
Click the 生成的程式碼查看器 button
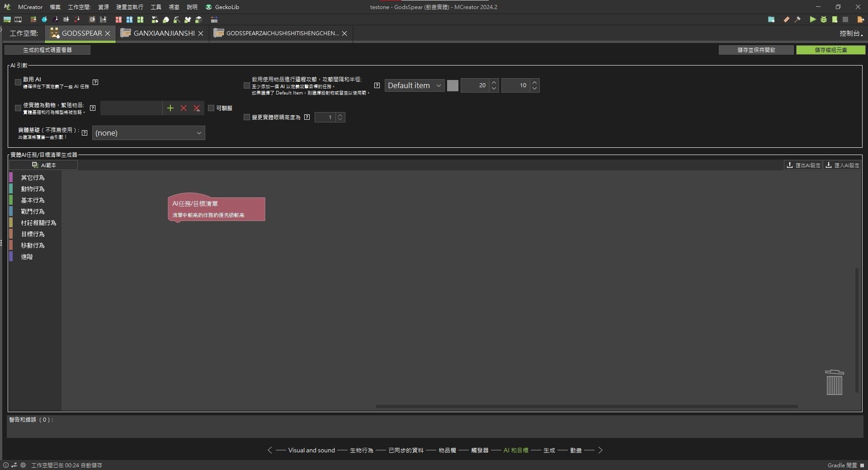[47, 50]
